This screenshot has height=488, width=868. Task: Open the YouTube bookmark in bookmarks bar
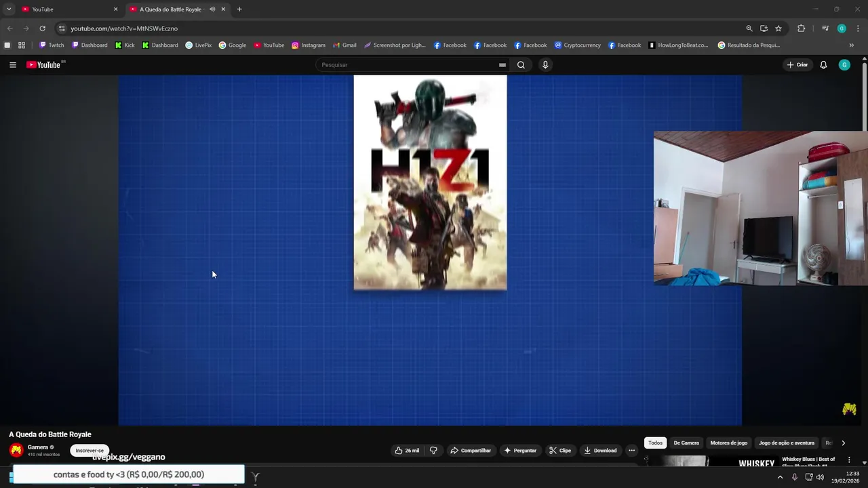tap(269, 45)
